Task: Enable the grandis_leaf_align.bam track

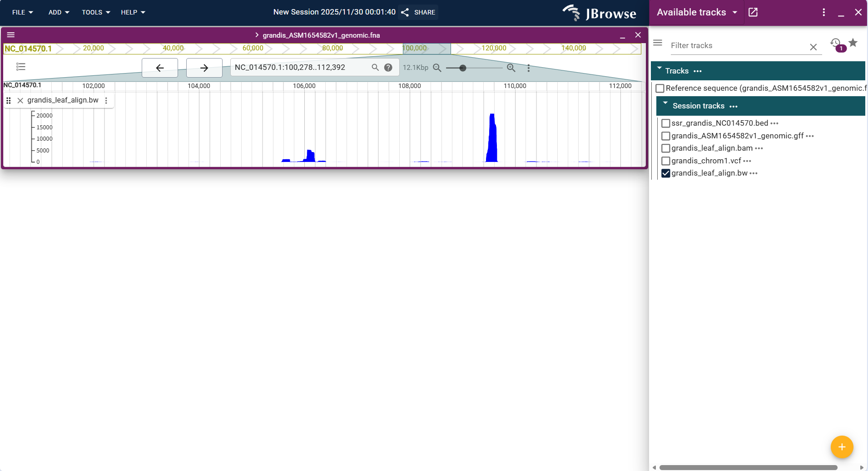Action: [665, 148]
